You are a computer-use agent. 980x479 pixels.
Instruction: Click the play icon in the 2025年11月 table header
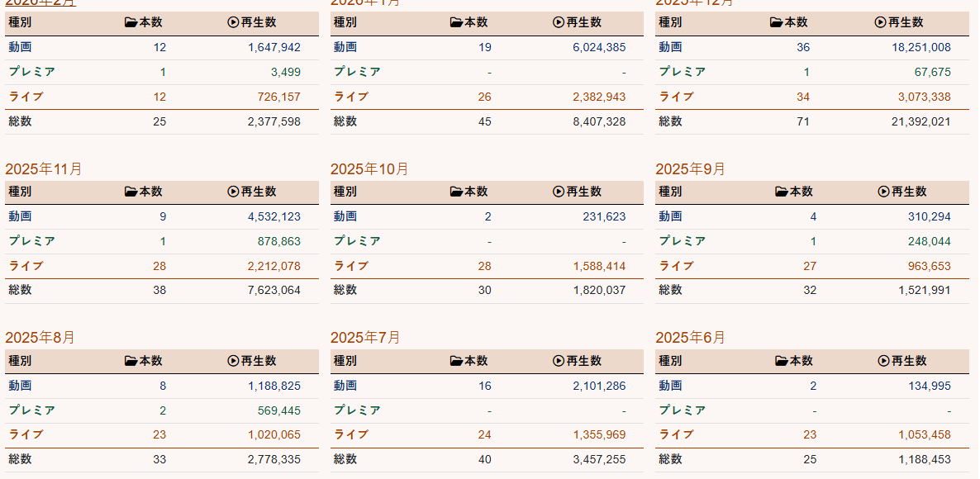pos(233,192)
